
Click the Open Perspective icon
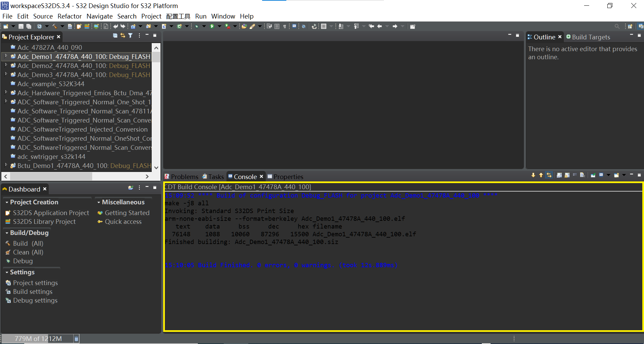[630, 26]
